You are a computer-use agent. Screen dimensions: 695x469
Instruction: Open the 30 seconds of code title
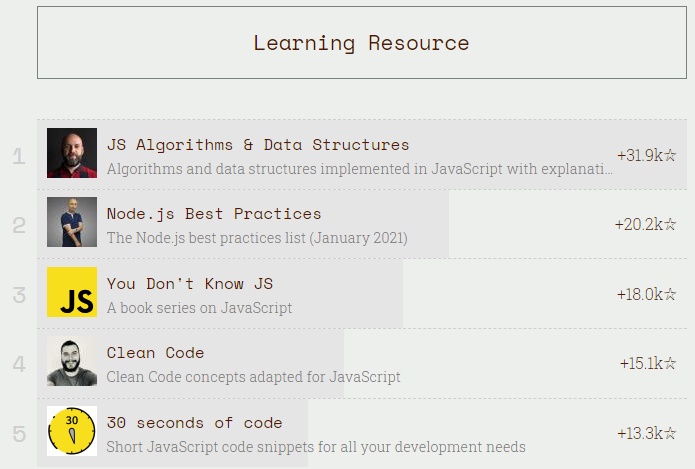195,423
